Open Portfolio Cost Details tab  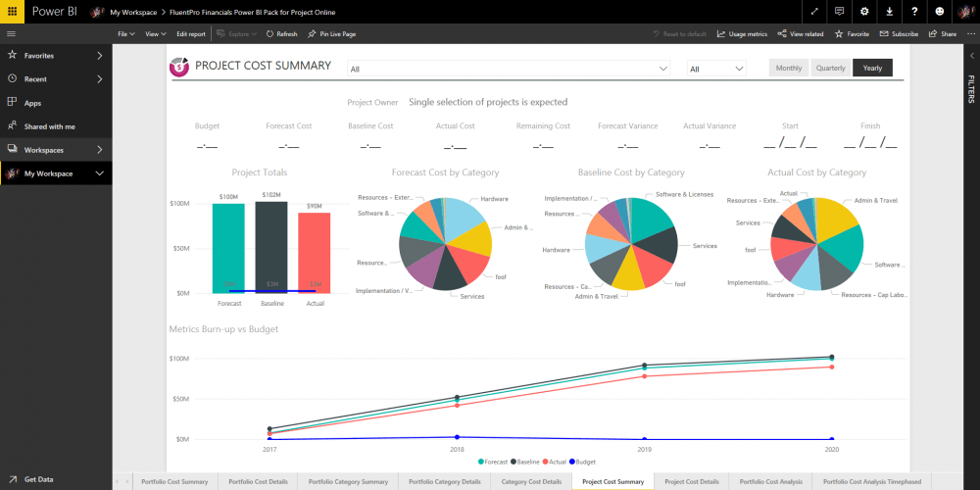(x=258, y=482)
